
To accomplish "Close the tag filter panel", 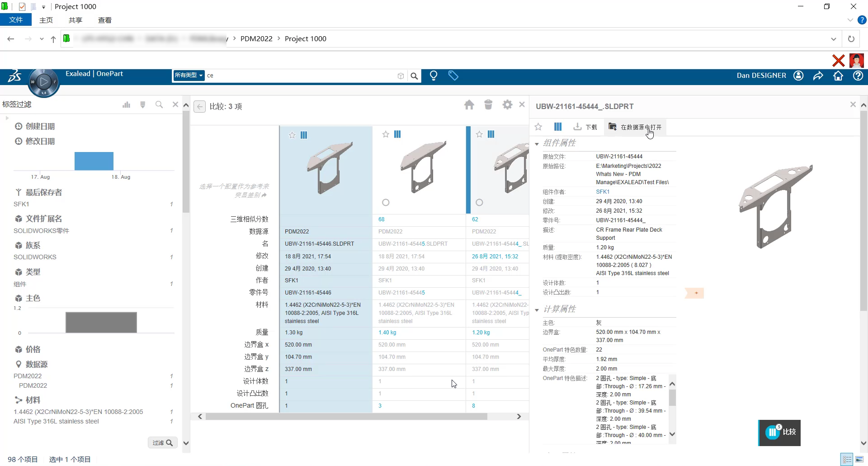I will [x=175, y=105].
